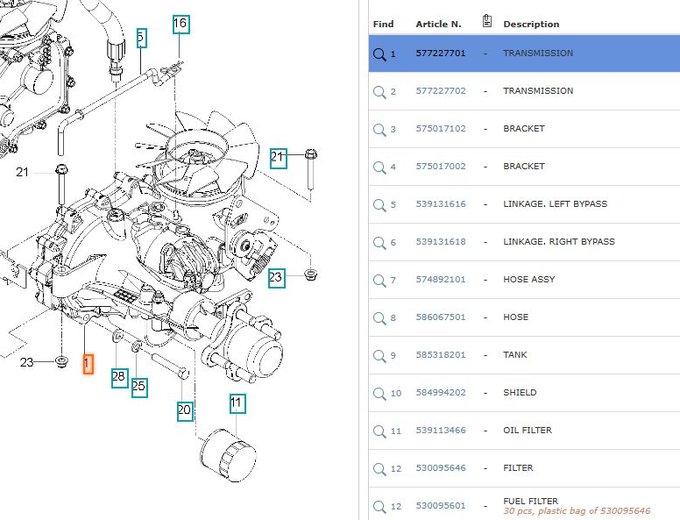Click 'OIL FILTER' description text

[527, 430]
